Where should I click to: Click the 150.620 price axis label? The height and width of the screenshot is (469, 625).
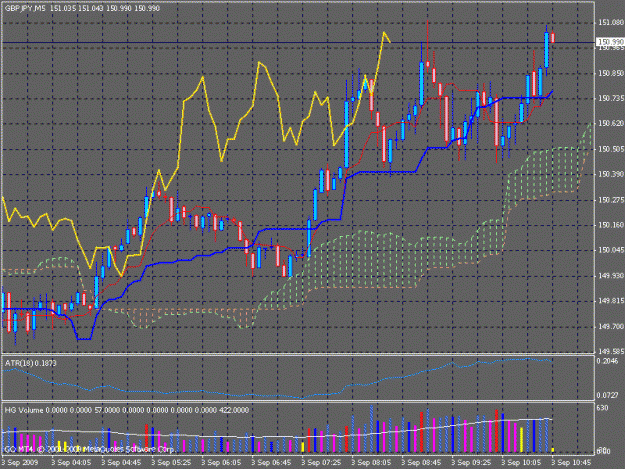[x=611, y=124]
